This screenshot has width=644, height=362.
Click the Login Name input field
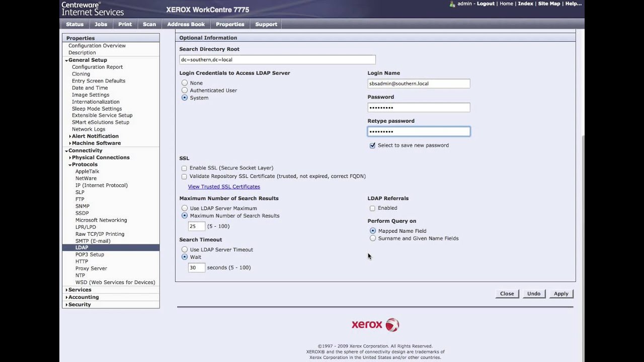click(x=419, y=83)
